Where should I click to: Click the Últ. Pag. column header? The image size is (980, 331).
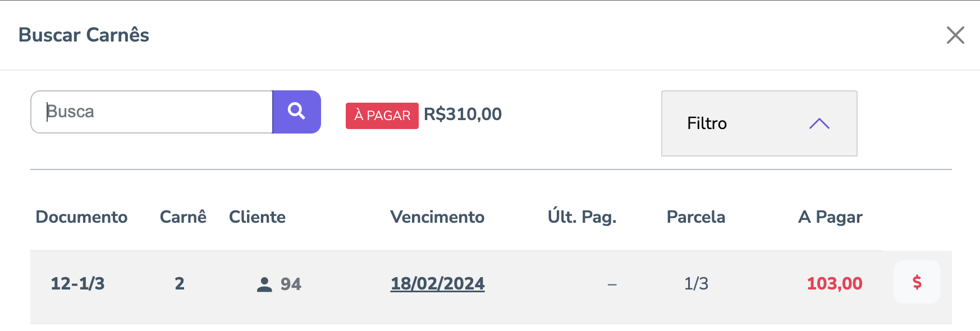pyautogui.click(x=581, y=217)
